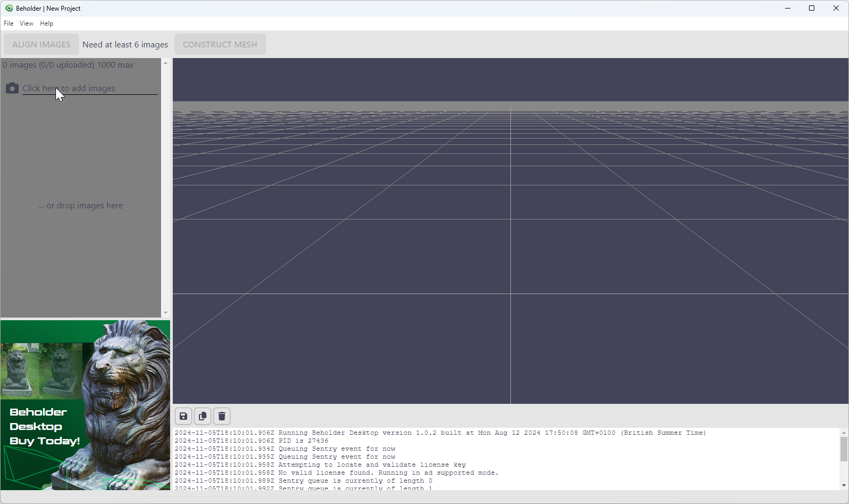Open the View menu
This screenshot has width=849, height=504.
(x=27, y=23)
